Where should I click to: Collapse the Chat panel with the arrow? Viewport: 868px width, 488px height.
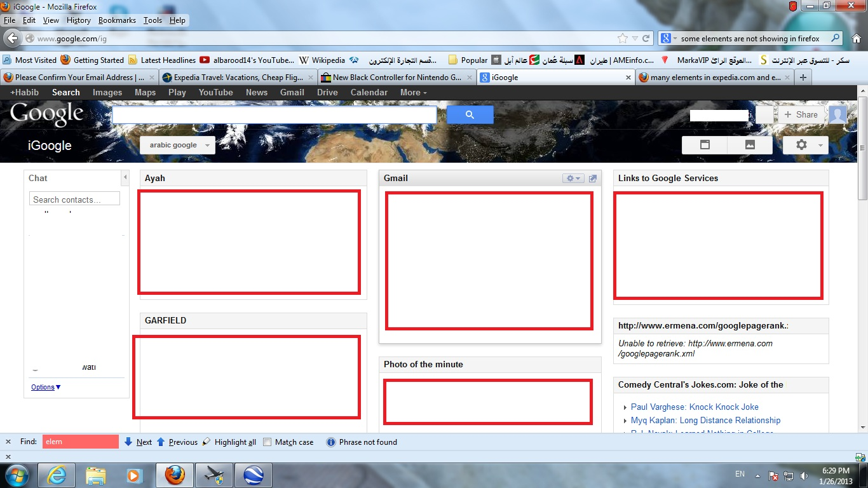point(125,177)
